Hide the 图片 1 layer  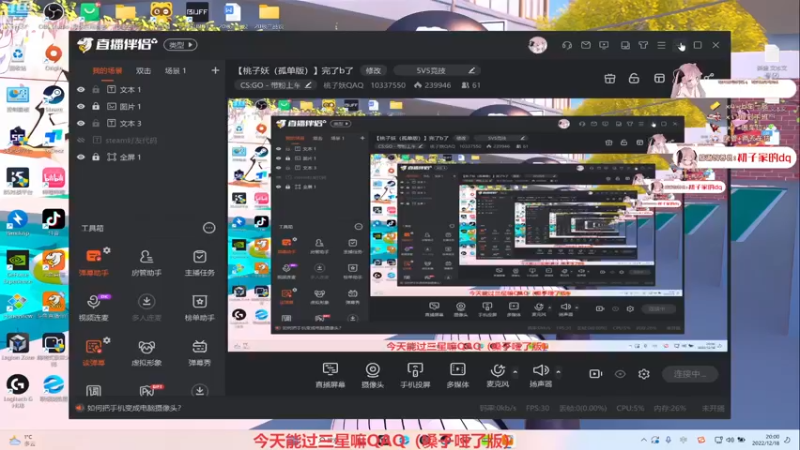(x=81, y=106)
